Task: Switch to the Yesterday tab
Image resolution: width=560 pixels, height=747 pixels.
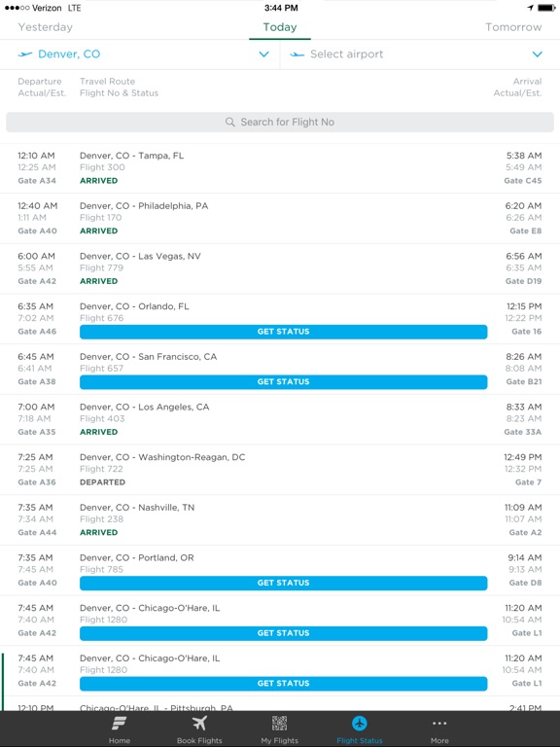Action: point(46,27)
